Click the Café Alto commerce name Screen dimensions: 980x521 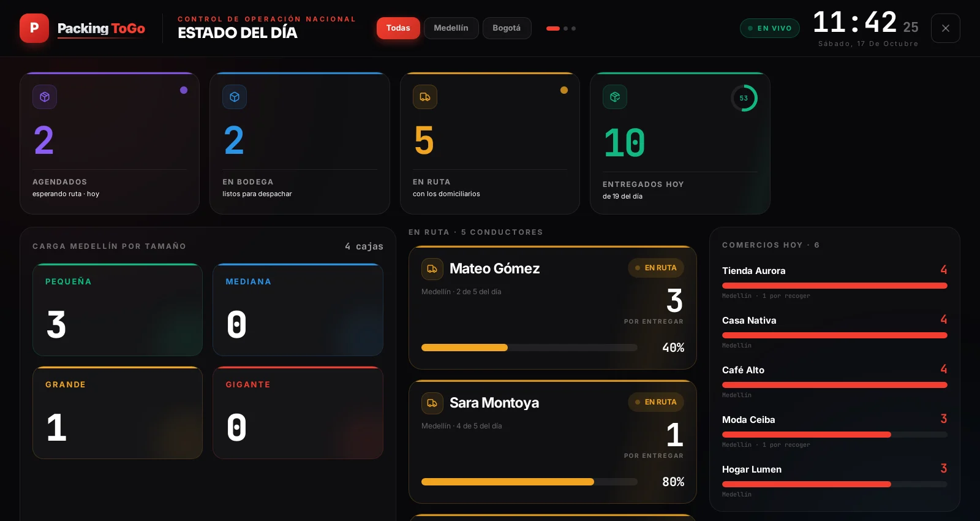point(743,370)
